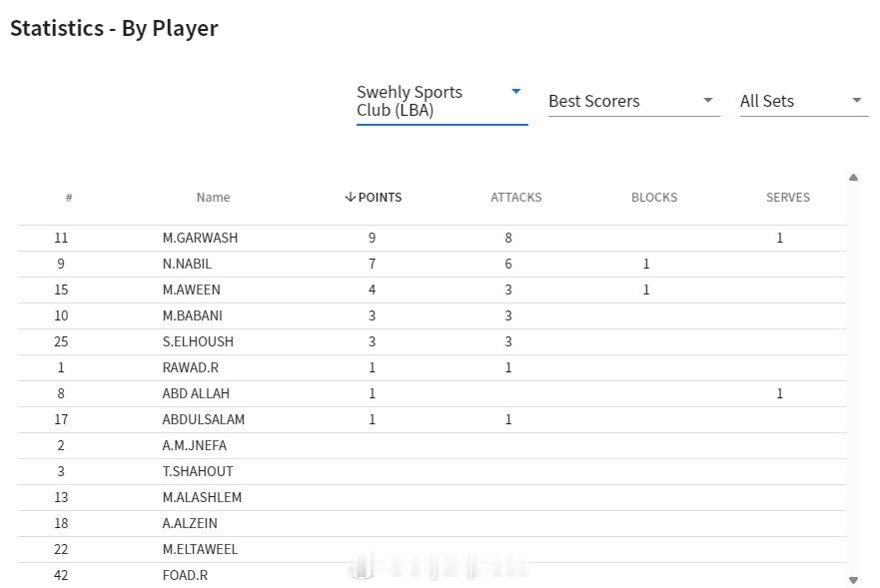
Task: Click the scrollbar up arrow
Action: pyautogui.click(x=853, y=178)
